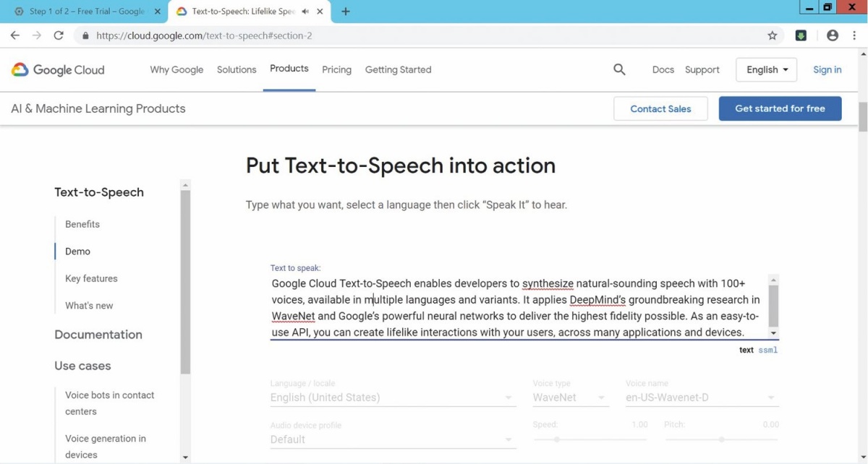Open Voice bots in contact centers
This screenshot has width=868, height=464.
coord(110,403)
